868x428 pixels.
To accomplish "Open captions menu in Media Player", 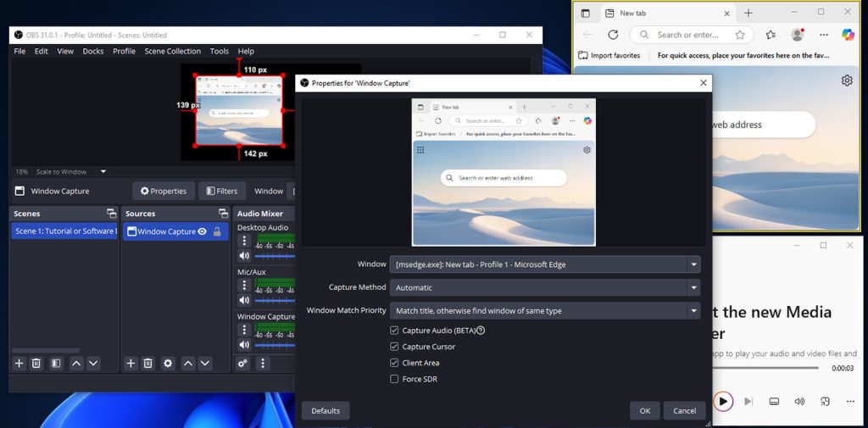I will point(775,401).
